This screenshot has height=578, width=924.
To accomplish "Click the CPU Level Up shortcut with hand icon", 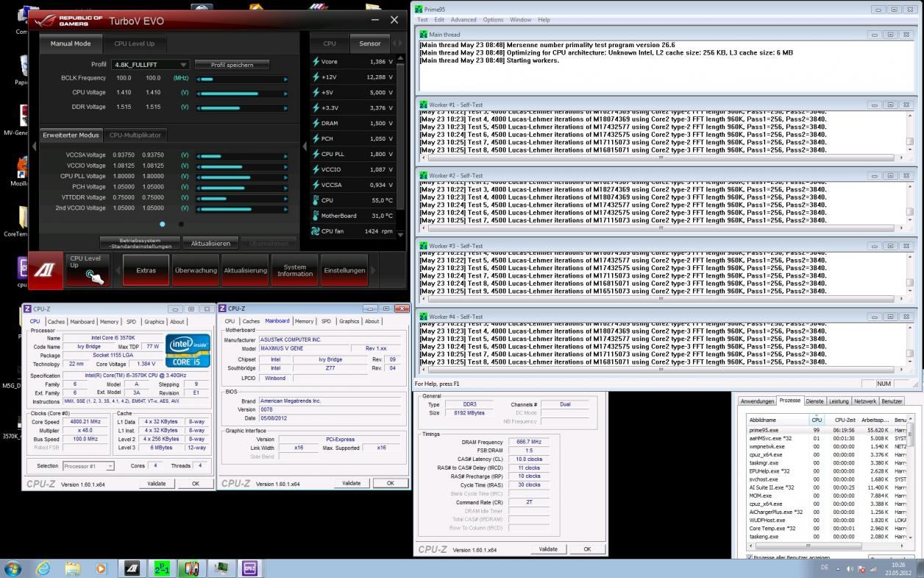I will point(88,270).
